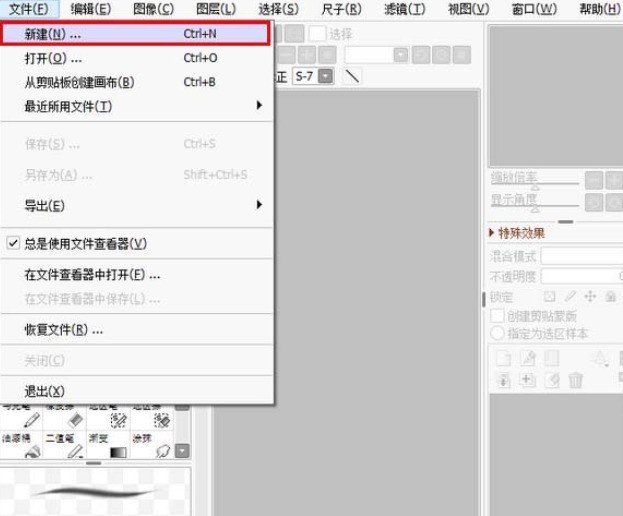Viewport: 623px width, 516px height.
Task: Open the 滤镜(T) menu
Action: [x=405, y=9]
